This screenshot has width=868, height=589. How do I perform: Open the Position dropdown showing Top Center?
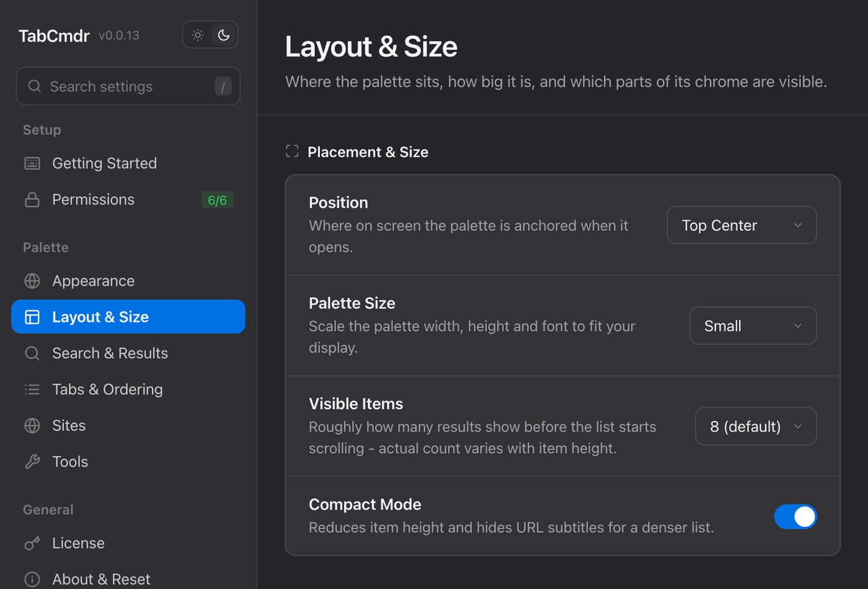click(742, 225)
